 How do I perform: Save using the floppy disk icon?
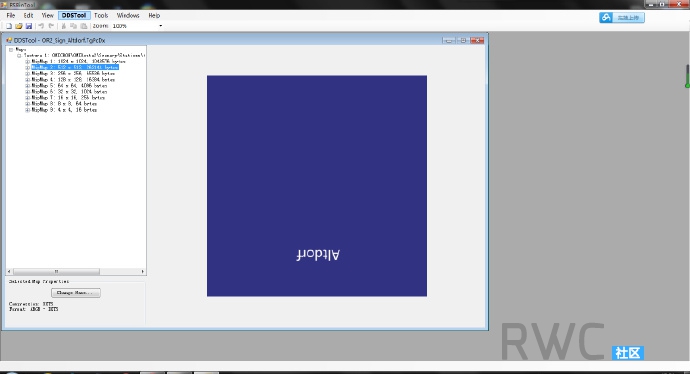(29, 26)
